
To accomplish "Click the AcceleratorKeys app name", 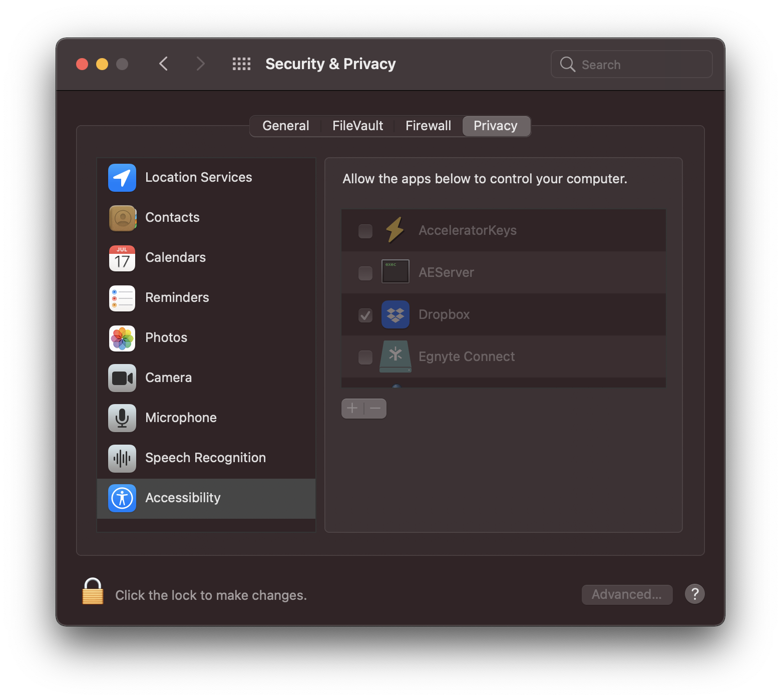I will [468, 230].
